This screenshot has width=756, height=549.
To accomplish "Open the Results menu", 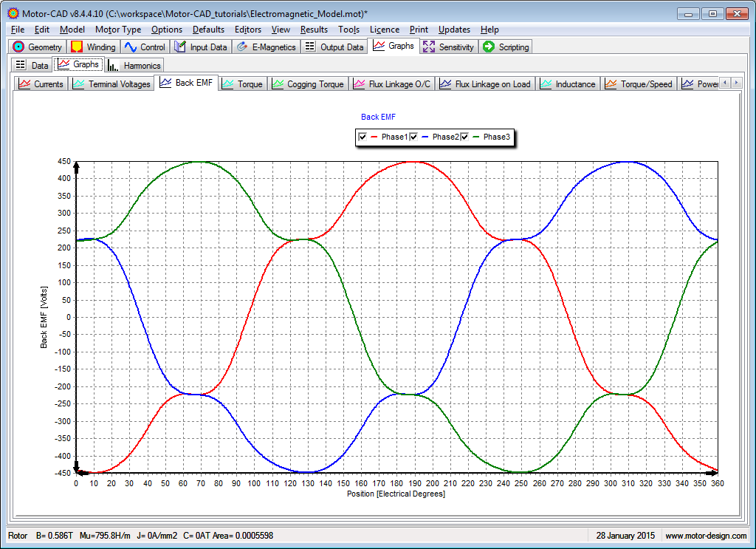I will pyautogui.click(x=314, y=30).
